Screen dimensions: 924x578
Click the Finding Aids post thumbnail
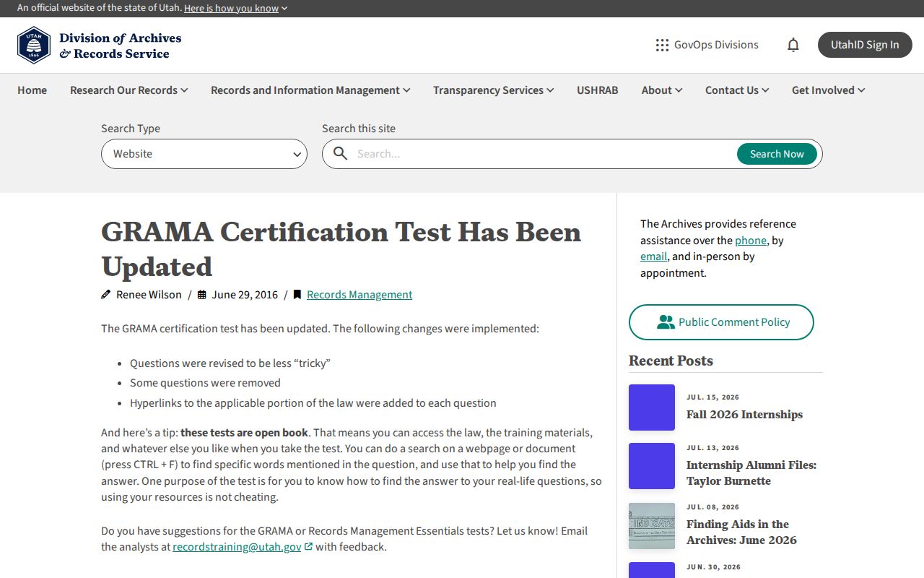[x=652, y=526]
